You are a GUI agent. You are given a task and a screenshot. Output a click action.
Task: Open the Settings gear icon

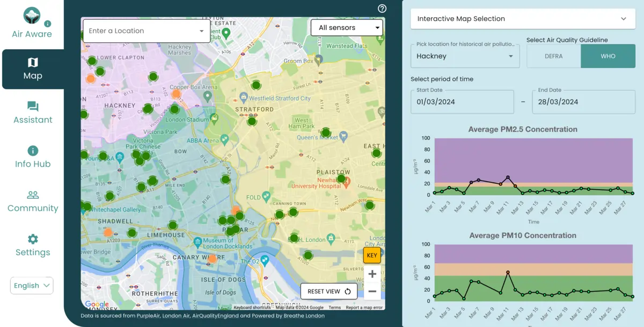pos(32,238)
